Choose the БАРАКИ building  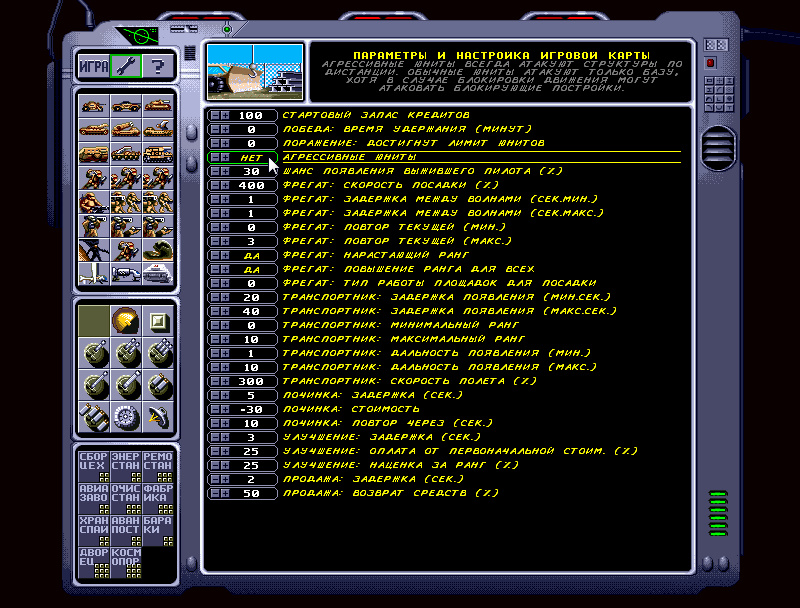pos(158,530)
